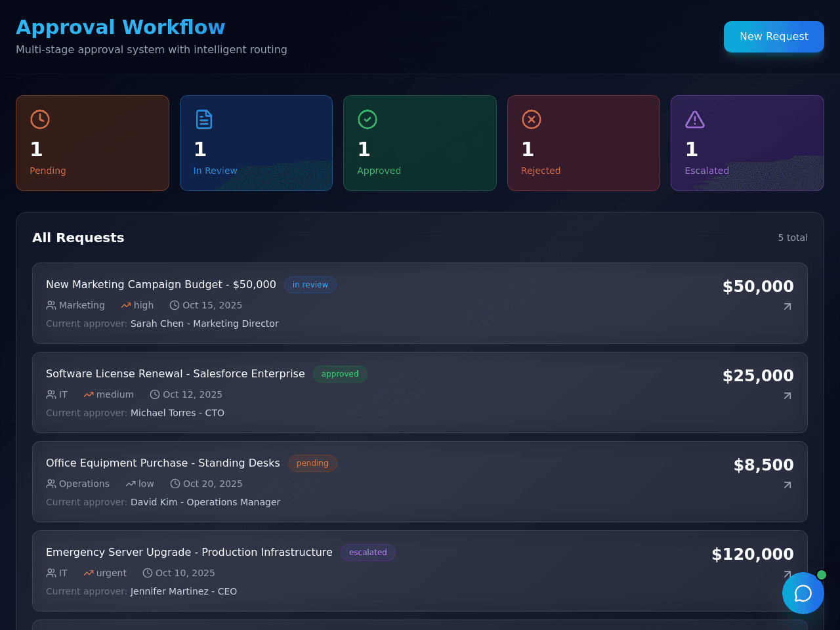Viewport: 840px width, 630px height.
Task: Click approver Jennifer Martinez - CEO
Action: coord(184,591)
